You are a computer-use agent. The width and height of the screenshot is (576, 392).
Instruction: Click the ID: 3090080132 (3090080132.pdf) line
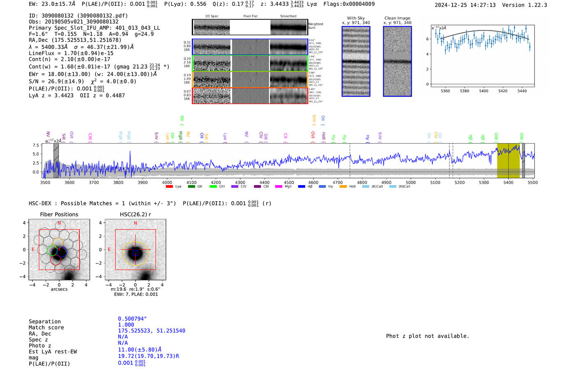78,16
